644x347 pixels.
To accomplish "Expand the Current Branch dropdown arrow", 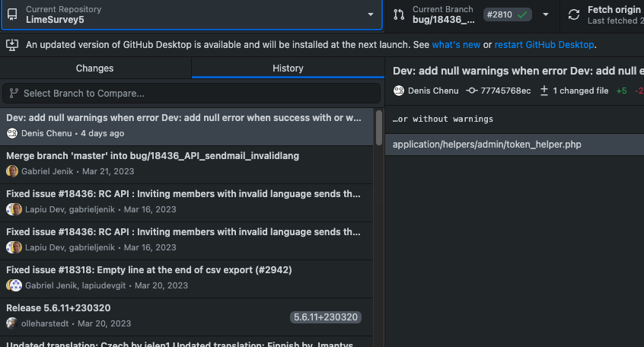I will click(x=545, y=14).
